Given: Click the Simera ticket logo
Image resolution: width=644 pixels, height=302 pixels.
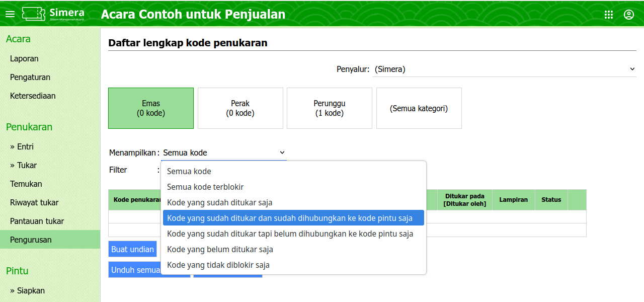Looking at the screenshot, I should pos(53,14).
